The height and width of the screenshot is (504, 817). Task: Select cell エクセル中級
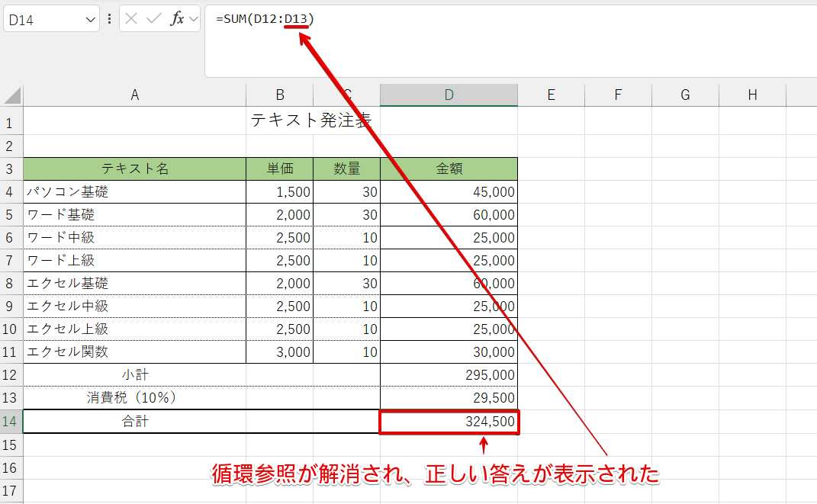tap(134, 307)
